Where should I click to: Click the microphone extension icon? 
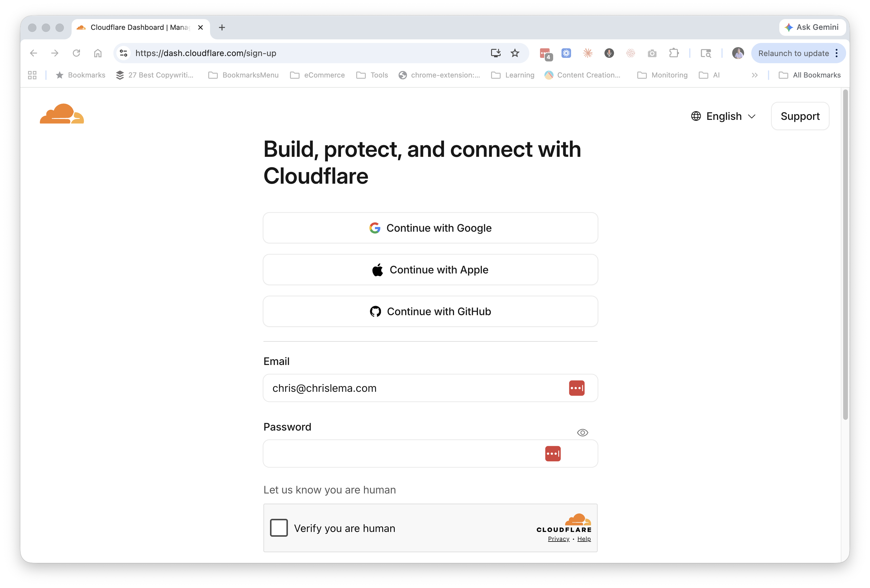click(609, 53)
